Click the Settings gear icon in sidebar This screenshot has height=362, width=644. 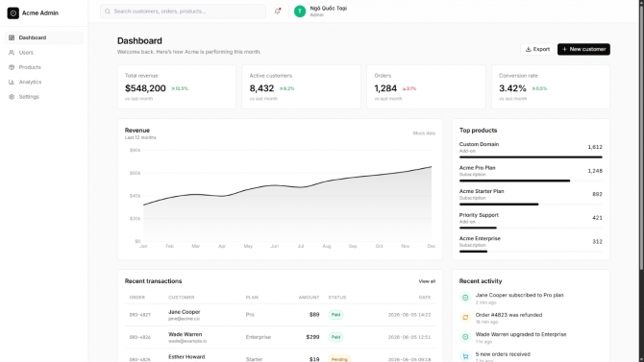coord(12,97)
